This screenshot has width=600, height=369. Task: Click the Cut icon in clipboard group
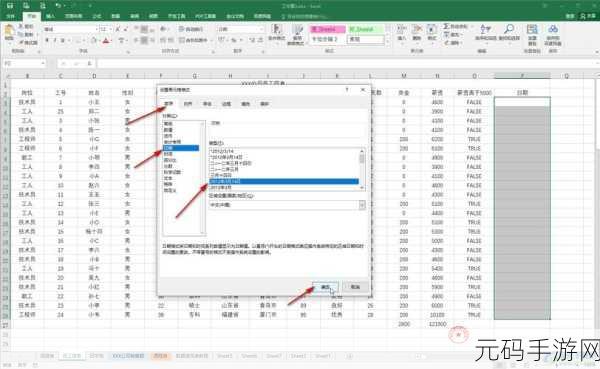pos(20,27)
